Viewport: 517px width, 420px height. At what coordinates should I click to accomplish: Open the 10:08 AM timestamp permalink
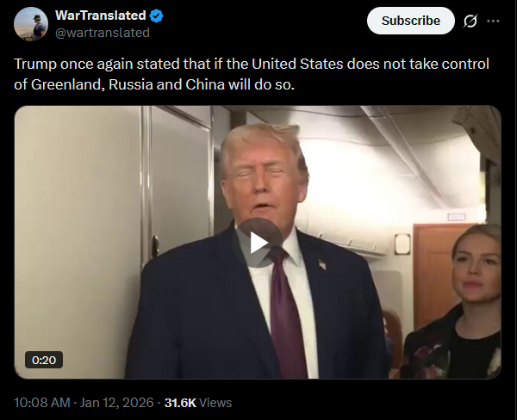pos(42,403)
